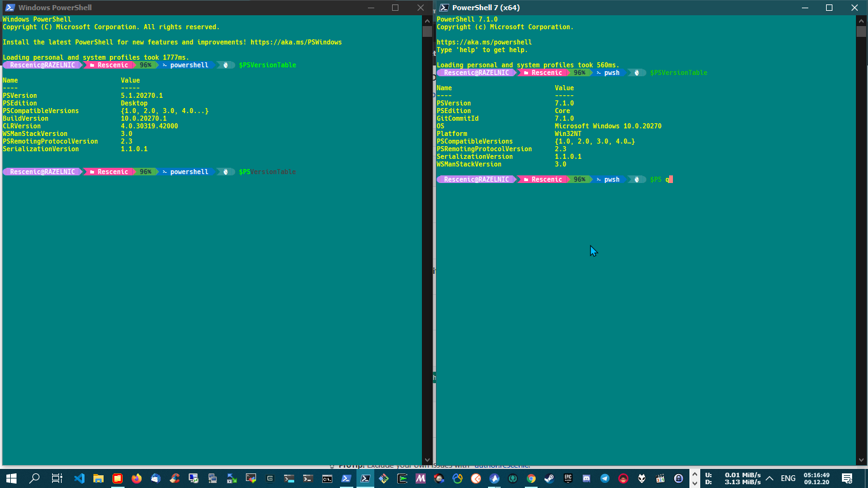868x488 pixels.
Task: Click Microsoft Windows 10.0.20270 OS value
Action: tap(608, 126)
